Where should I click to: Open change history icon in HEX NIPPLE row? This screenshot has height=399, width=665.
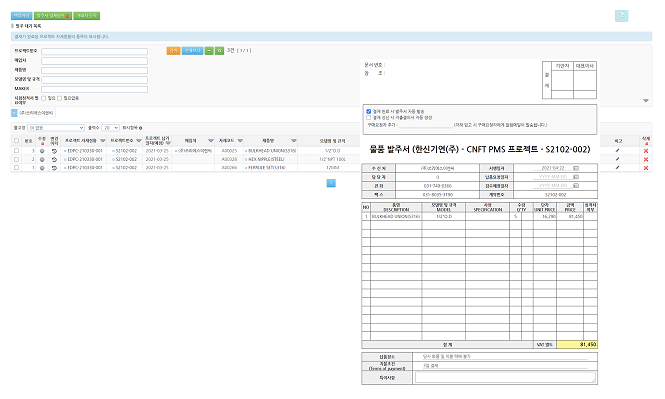pyautogui.click(x=54, y=159)
